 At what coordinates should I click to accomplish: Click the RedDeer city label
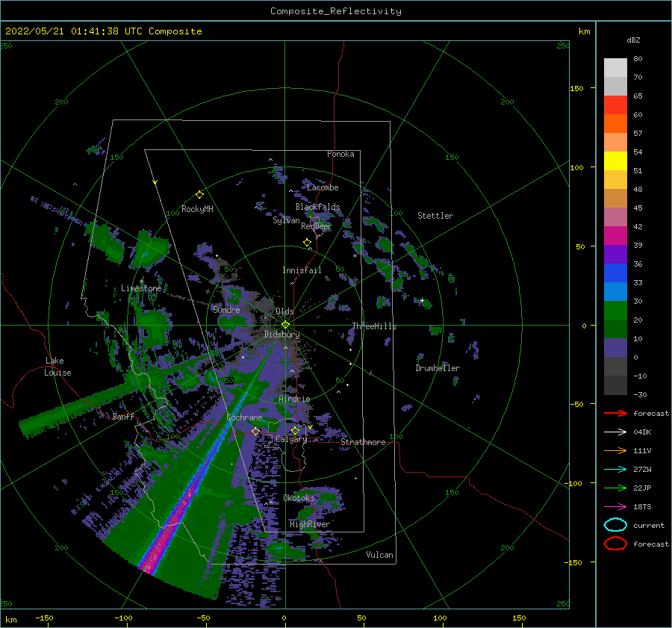317,226
